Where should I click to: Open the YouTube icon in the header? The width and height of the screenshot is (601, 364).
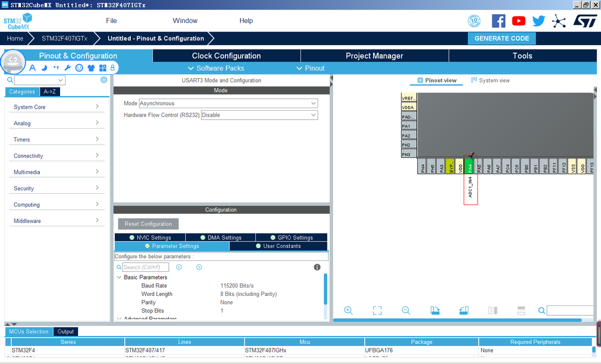click(519, 21)
